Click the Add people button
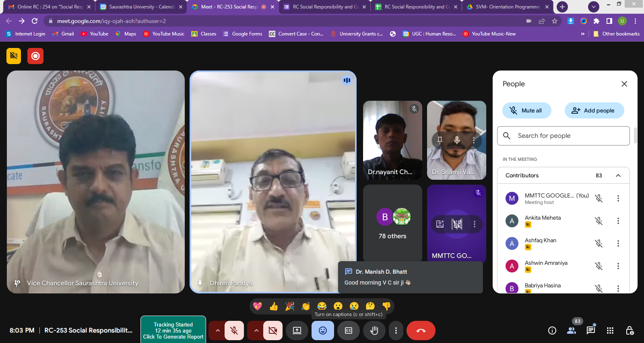644x343 pixels. [594, 110]
